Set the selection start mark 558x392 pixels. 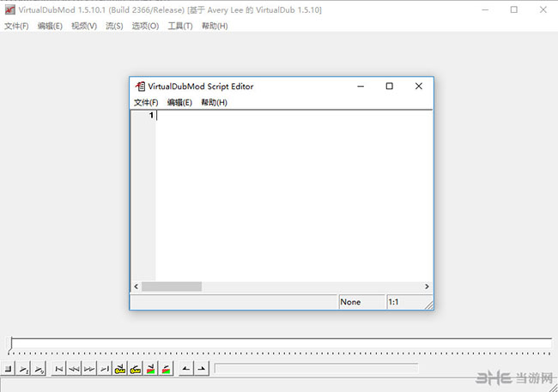click(x=186, y=369)
